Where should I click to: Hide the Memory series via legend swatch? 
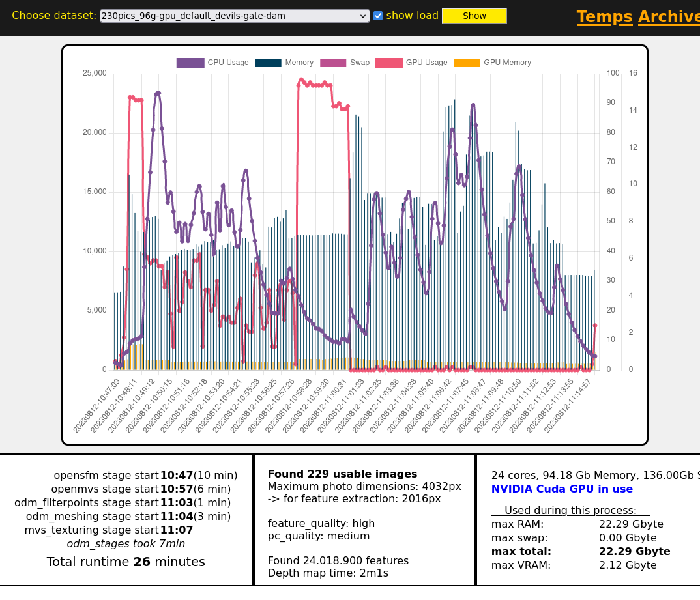(x=268, y=63)
